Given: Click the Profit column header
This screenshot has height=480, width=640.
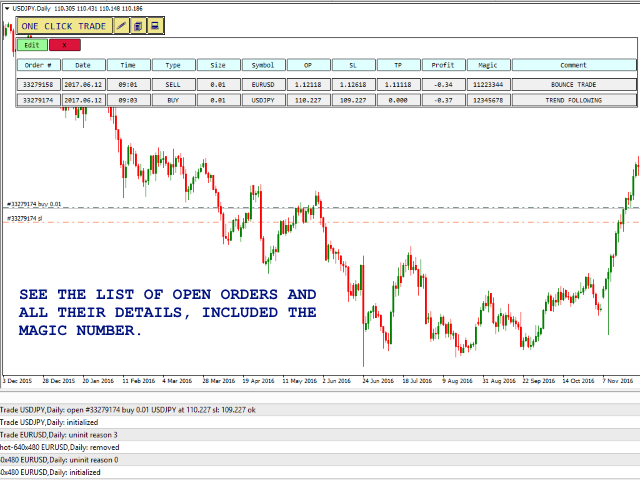Looking at the screenshot, I should point(442,65).
